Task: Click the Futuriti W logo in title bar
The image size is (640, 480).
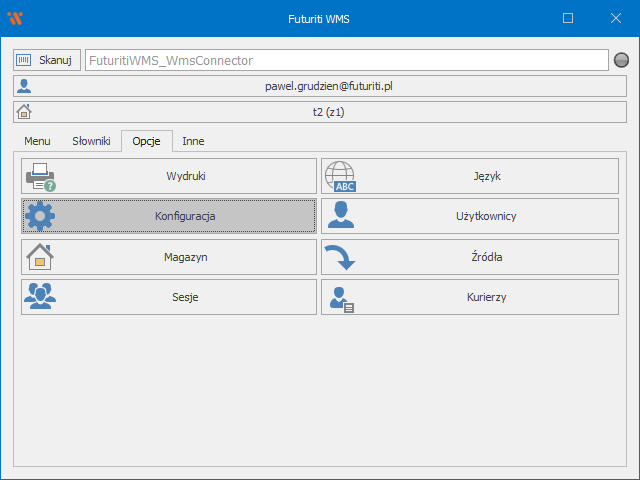Action: [14, 18]
